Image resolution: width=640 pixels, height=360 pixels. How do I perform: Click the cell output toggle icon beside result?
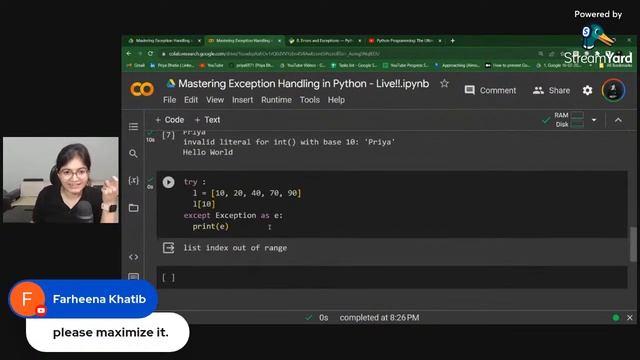click(x=169, y=248)
